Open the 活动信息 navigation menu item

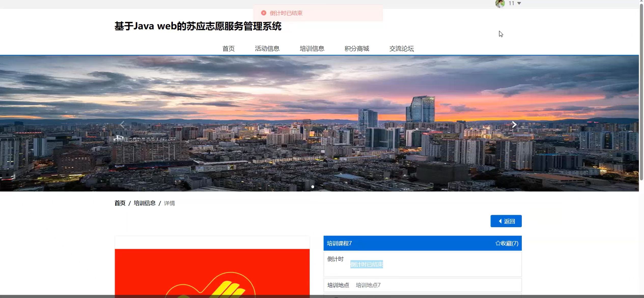[267, 48]
